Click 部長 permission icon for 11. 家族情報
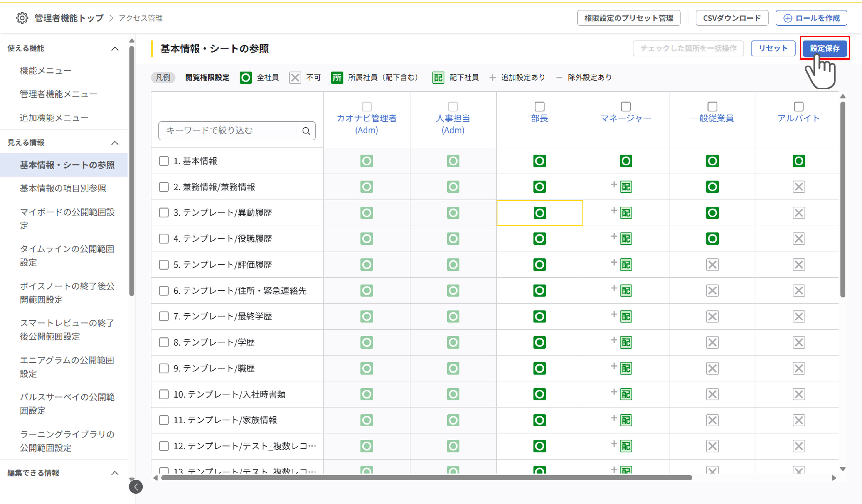The height and width of the screenshot is (504, 862). click(x=539, y=420)
